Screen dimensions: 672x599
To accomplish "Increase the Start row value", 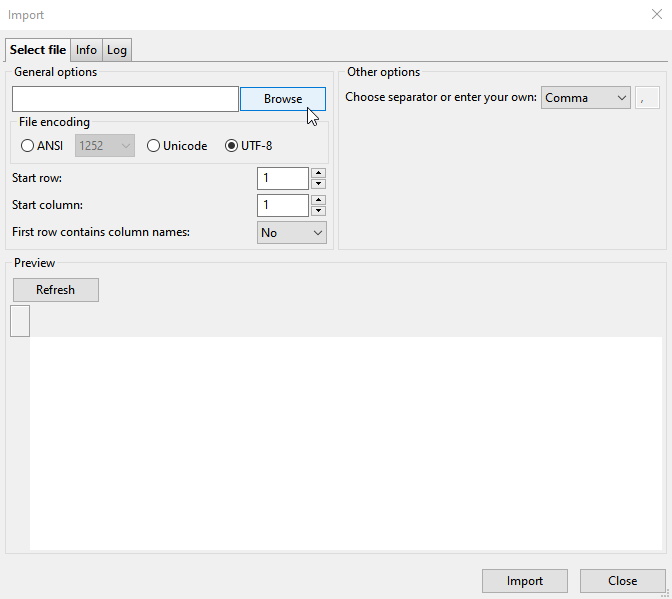I will [318, 173].
